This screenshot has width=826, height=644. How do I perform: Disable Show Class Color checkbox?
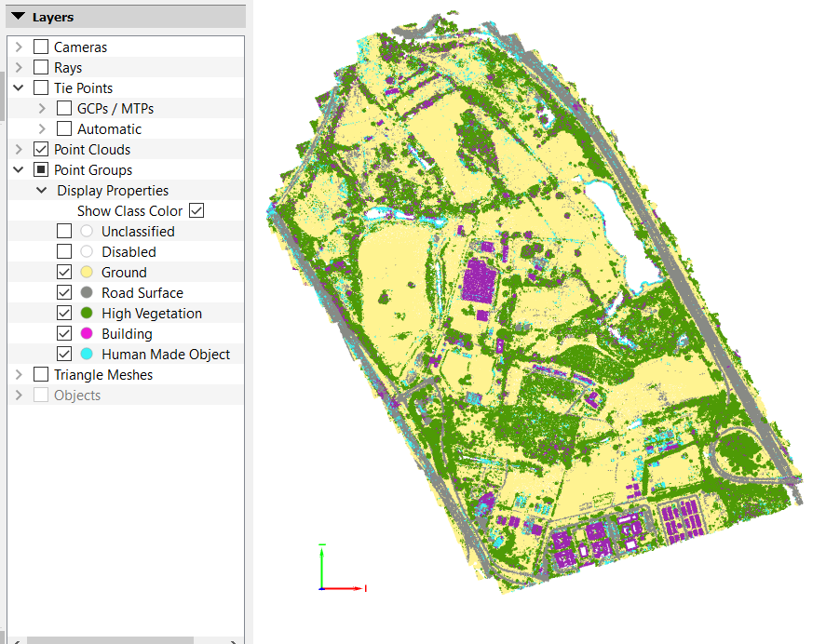(x=196, y=210)
